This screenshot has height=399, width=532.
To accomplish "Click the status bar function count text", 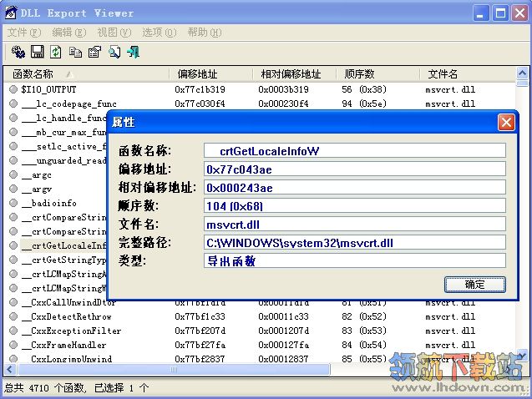I will (76, 388).
